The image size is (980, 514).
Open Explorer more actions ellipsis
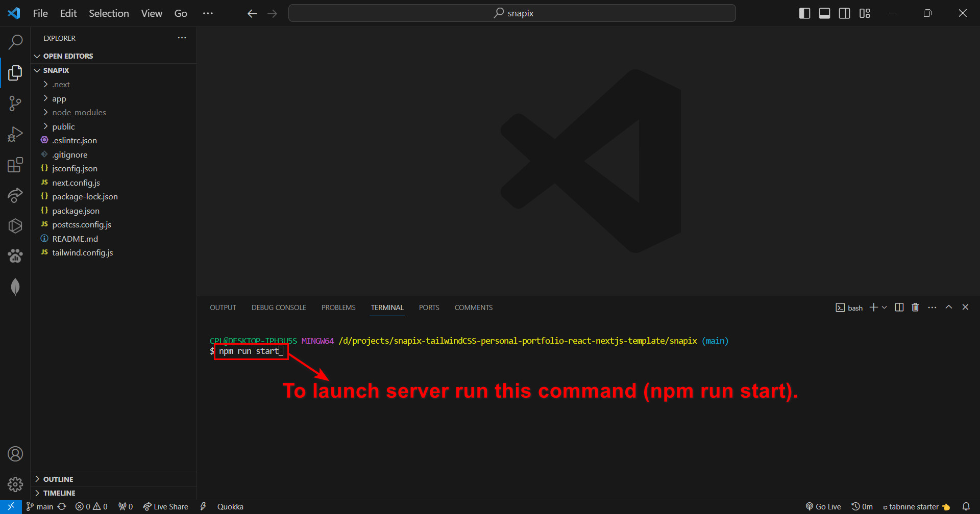pos(182,38)
